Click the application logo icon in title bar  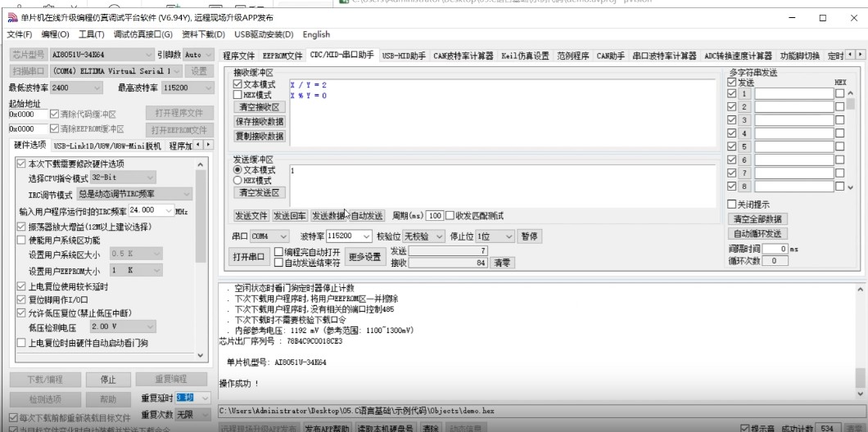(x=12, y=18)
